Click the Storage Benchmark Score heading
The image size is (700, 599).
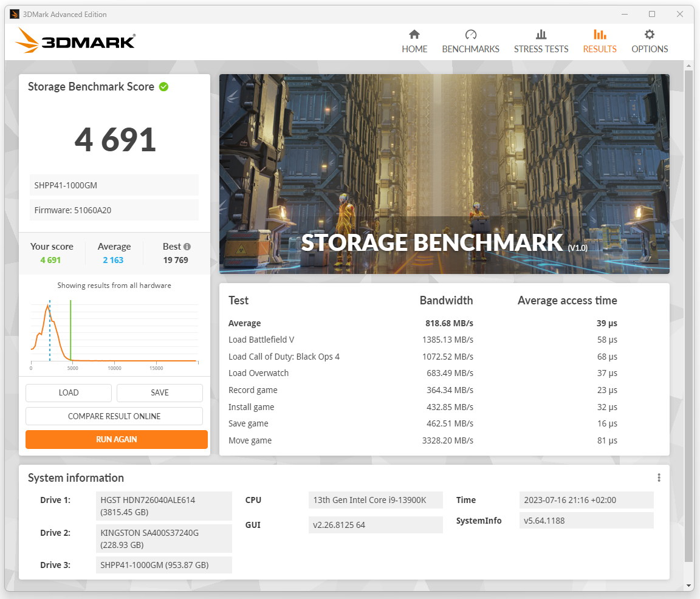pyautogui.click(x=91, y=87)
